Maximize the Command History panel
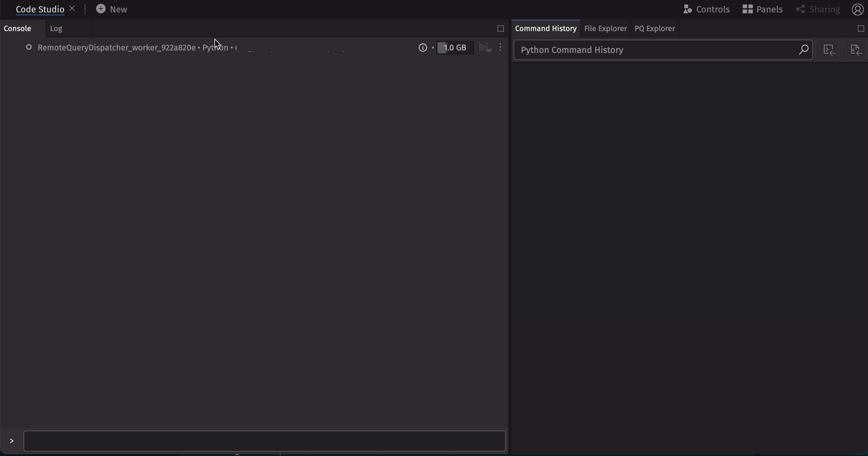Screen dimensions: 868x456 [861, 29]
